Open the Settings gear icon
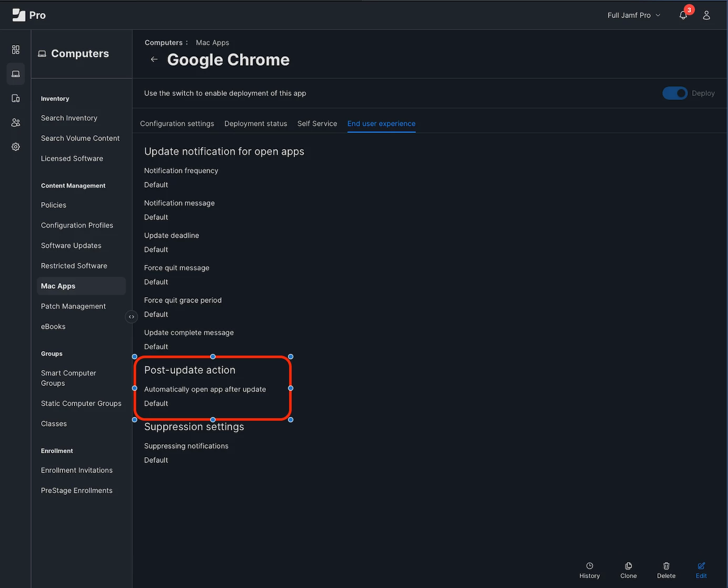 (x=16, y=147)
